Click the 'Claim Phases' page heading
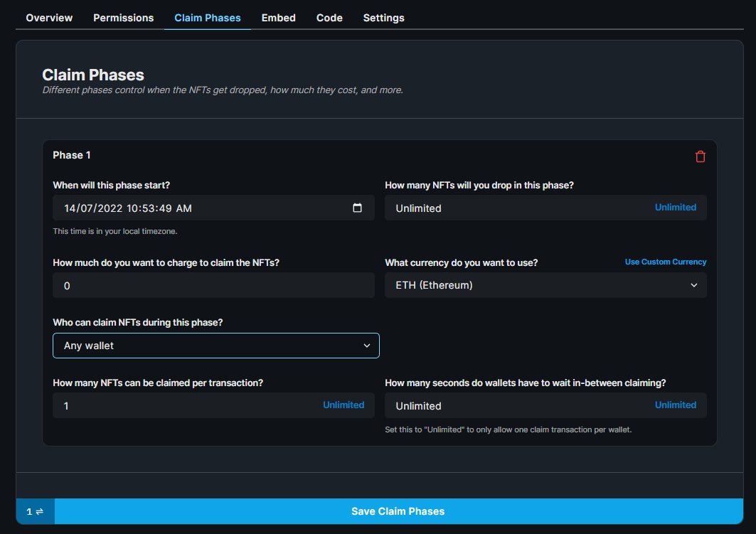This screenshot has height=534, width=756. point(93,75)
